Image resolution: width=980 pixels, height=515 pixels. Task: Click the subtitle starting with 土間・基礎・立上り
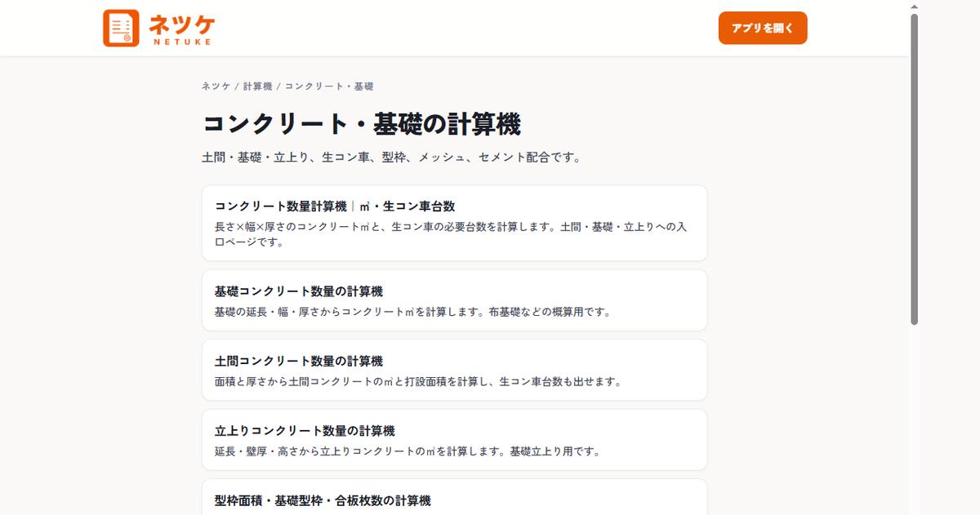pyautogui.click(x=391, y=158)
